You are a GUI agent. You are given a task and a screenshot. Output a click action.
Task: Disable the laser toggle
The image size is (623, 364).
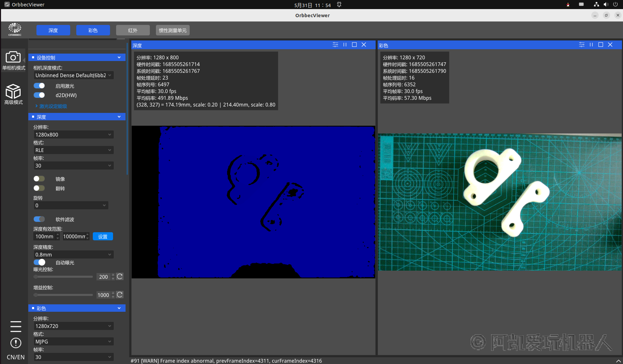39,86
